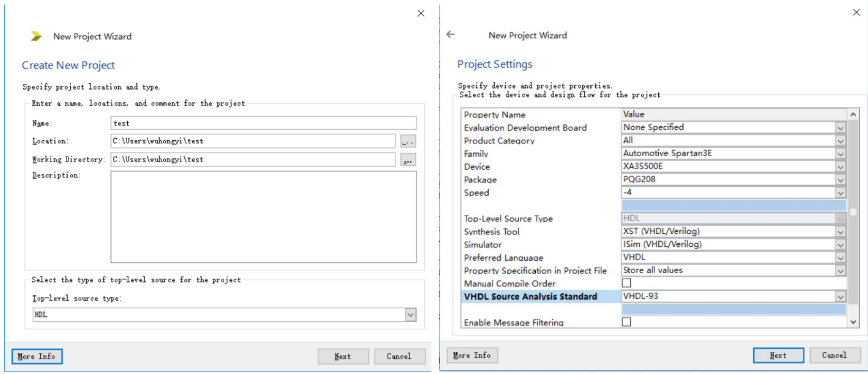Click the Simulator property label
Image resolution: width=868 pixels, height=374 pixels.
[x=483, y=245]
